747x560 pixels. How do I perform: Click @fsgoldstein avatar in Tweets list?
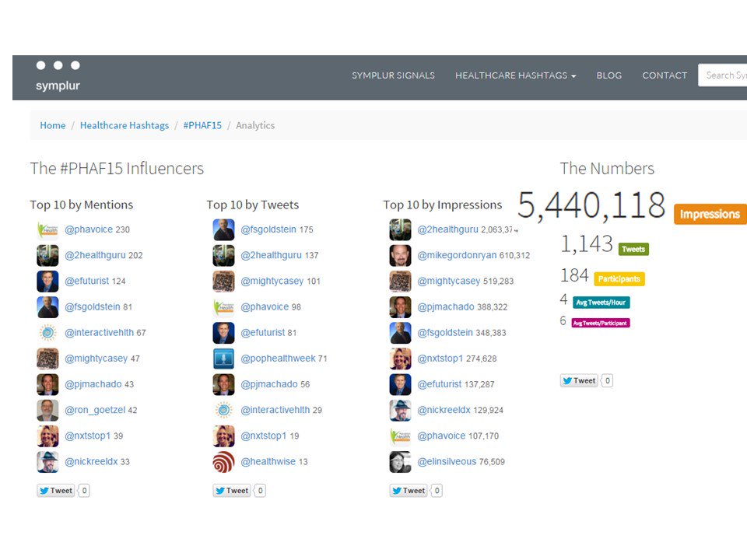point(223,229)
